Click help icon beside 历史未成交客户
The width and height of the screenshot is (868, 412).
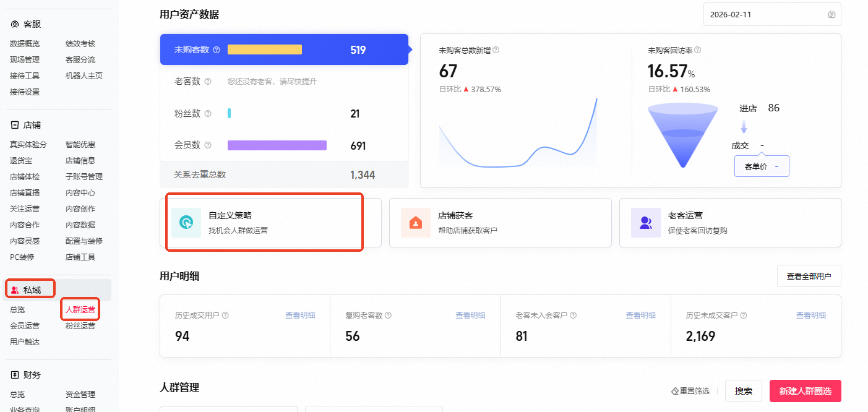point(744,315)
